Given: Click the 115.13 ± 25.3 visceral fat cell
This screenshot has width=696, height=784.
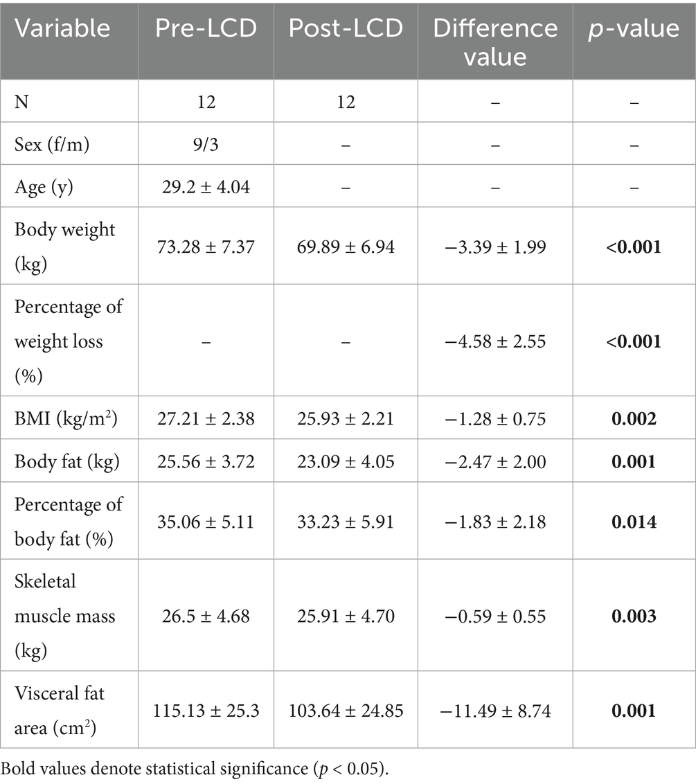Looking at the screenshot, I should pyautogui.click(x=206, y=710).
